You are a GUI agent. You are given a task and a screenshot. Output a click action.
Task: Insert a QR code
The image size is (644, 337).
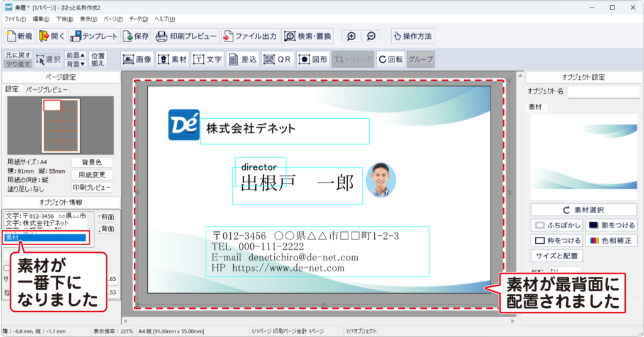click(x=277, y=60)
